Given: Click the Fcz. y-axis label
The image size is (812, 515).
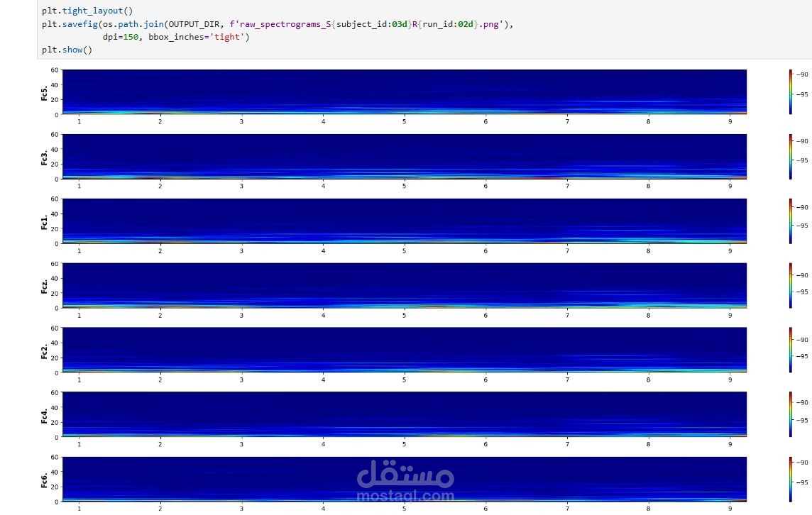Looking at the screenshot, I should pos(45,287).
